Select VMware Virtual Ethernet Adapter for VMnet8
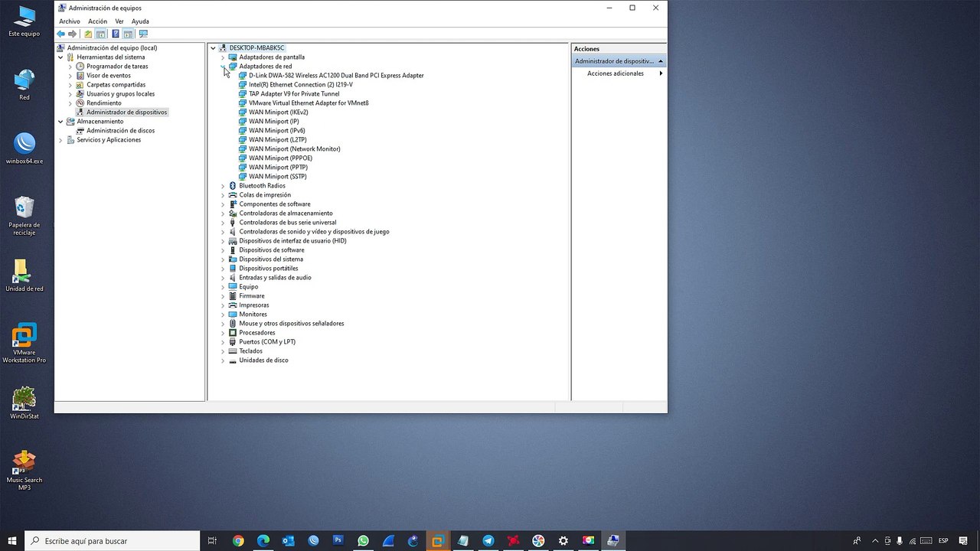980x551 pixels. (309, 103)
